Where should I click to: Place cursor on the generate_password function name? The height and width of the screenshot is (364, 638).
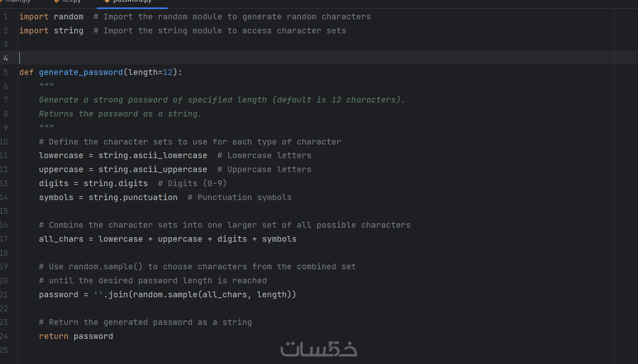pyautogui.click(x=81, y=72)
